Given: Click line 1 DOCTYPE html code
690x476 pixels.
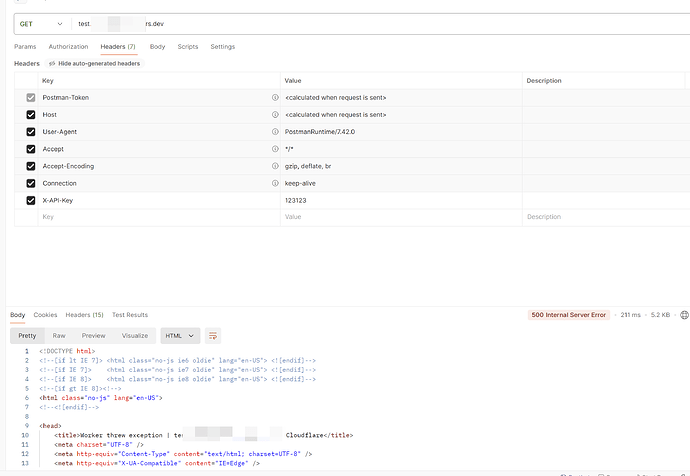Looking at the screenshot, I should point(67,351).
